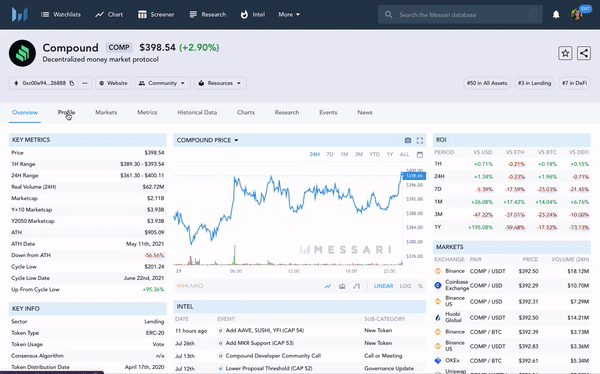Click the Marketcap value $2.11B
The width and height of the screenshot is (600, 374).
click(155, 198)
